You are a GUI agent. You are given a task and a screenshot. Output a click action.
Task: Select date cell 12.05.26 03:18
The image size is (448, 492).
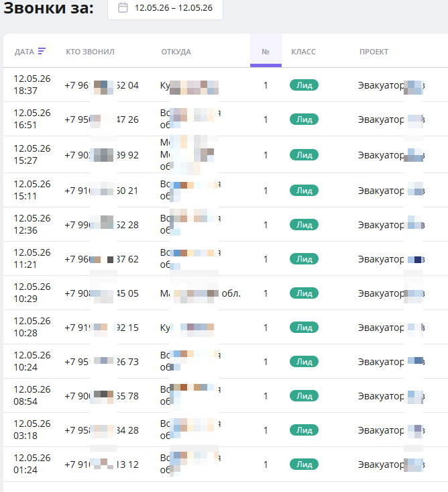coord(32,430)
